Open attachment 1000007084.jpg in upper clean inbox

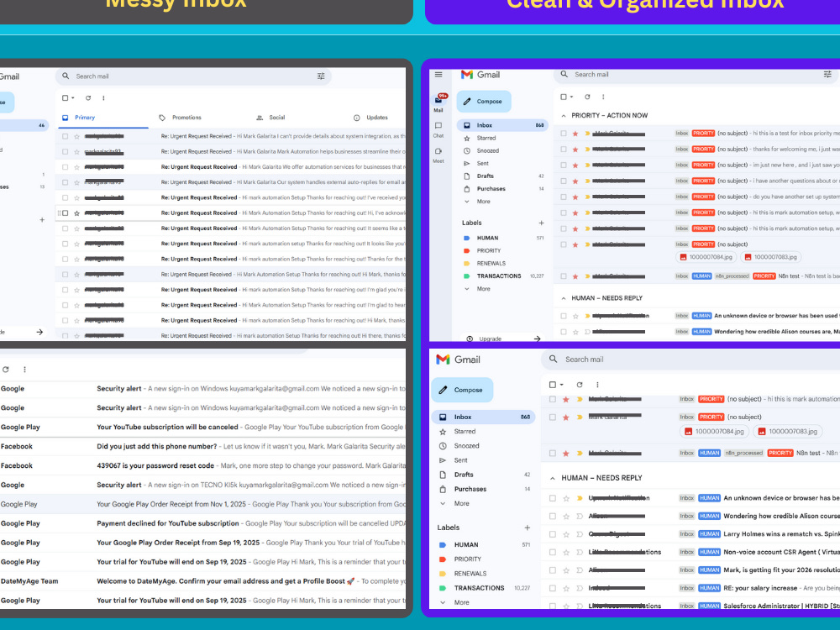(706, 257)
